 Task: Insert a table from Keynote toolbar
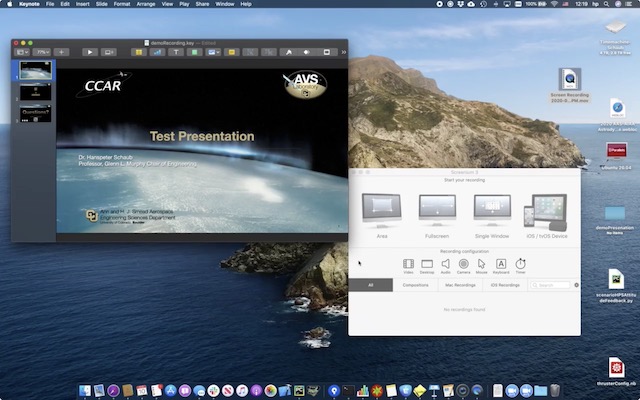(x=139, y=52)
